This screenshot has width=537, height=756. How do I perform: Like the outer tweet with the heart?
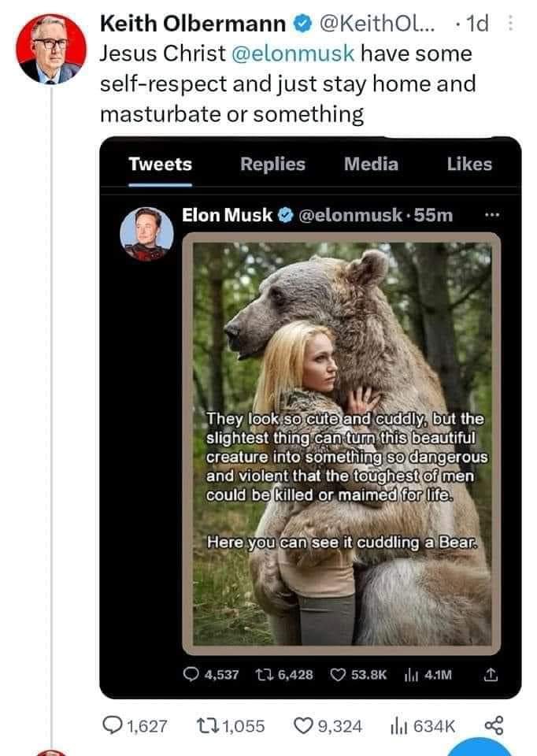tap(302, 724)
